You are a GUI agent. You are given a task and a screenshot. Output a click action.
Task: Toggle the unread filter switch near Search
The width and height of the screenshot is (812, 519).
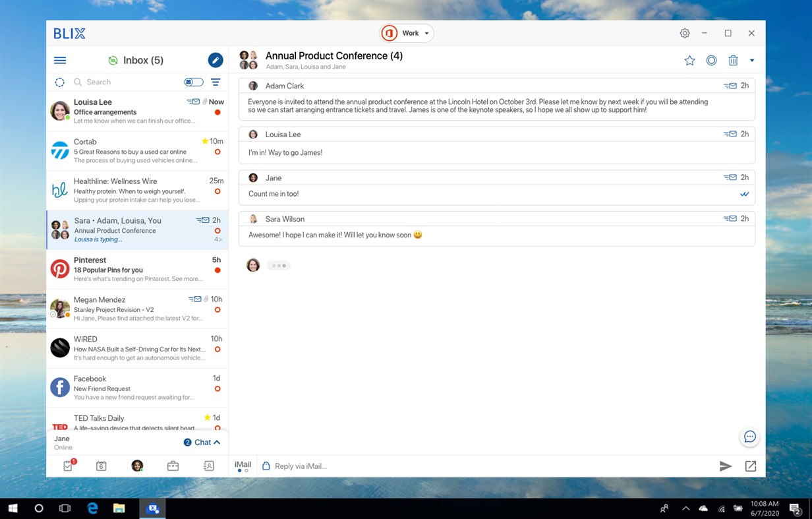[x=194, y=82]
